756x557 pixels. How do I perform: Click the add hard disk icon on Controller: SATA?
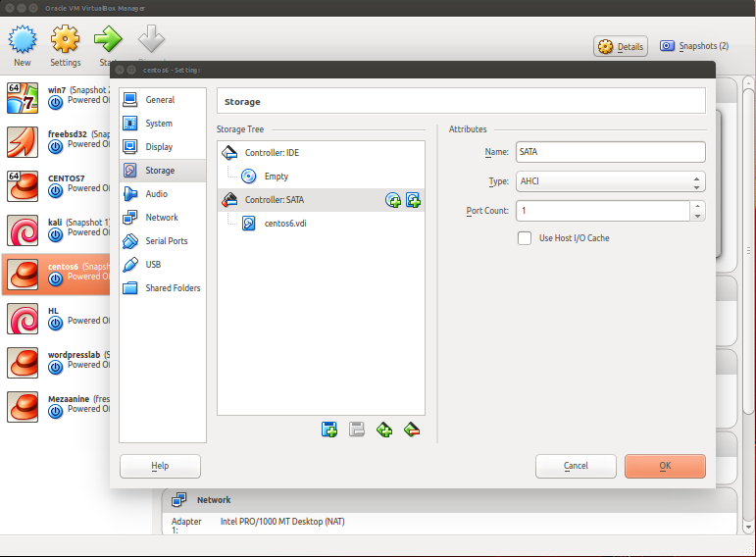point(413,200)
